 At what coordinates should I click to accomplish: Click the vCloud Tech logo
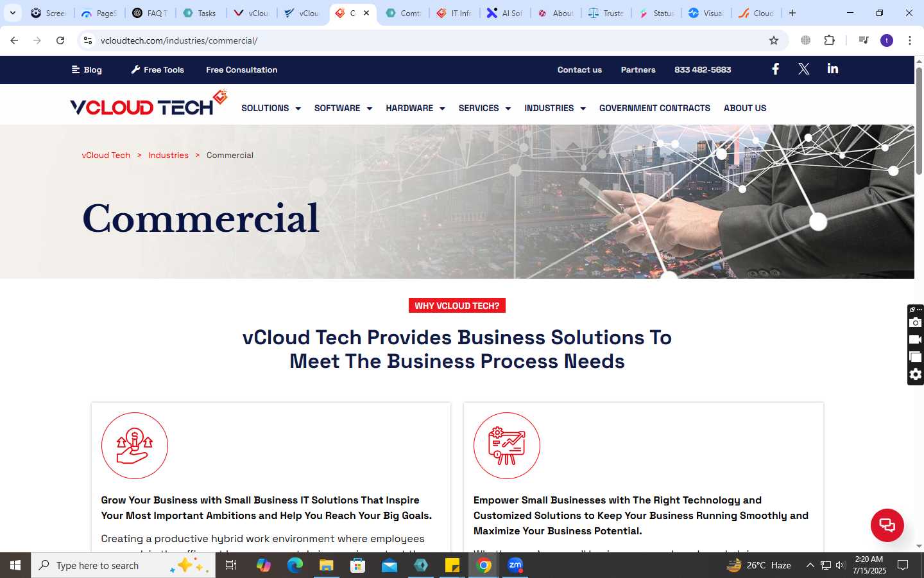[x=149, y=103]
